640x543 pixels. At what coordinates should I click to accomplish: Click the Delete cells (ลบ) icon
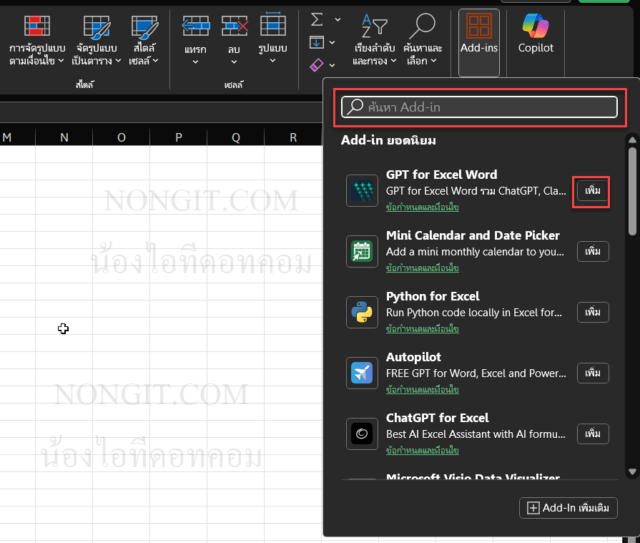tap(234, 27)
